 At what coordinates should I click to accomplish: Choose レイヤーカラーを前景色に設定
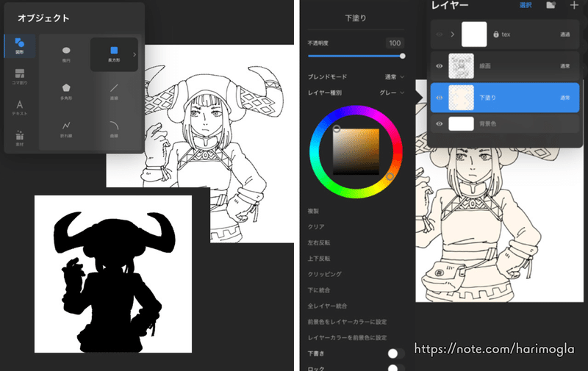pyautogui.click(x=347, y=337)
